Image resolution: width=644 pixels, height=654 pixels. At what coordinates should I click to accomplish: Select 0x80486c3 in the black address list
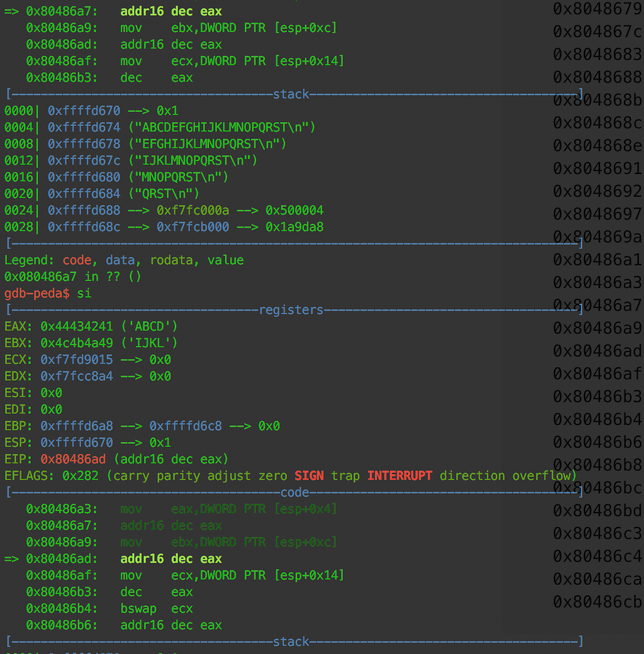coord(597,533)
